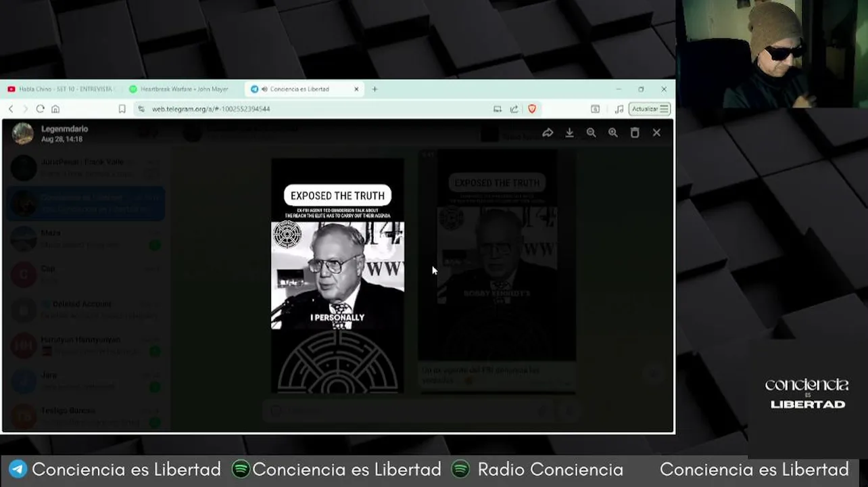Click the Brave Shields lion icon
Image resolution: width=868 pixels, height=487 pixels.
tap(532, 109)
